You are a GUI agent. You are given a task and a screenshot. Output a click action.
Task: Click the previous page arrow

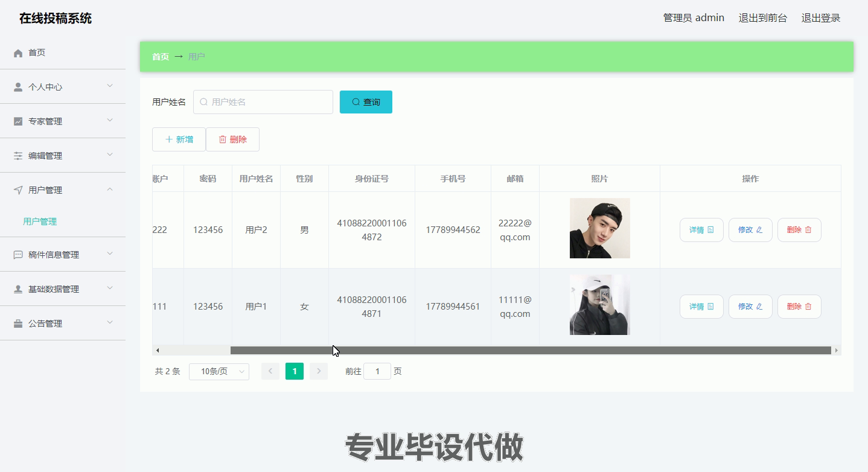tap(270, 371)
